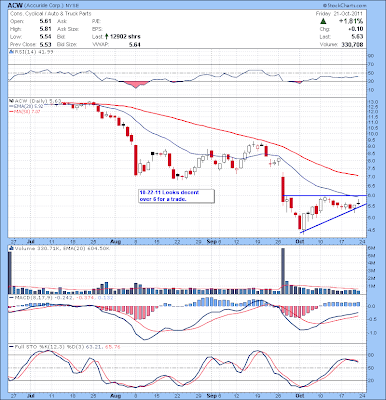Click the 13.0 price axis label
386x400 pixels.
[x=373, y=102]
